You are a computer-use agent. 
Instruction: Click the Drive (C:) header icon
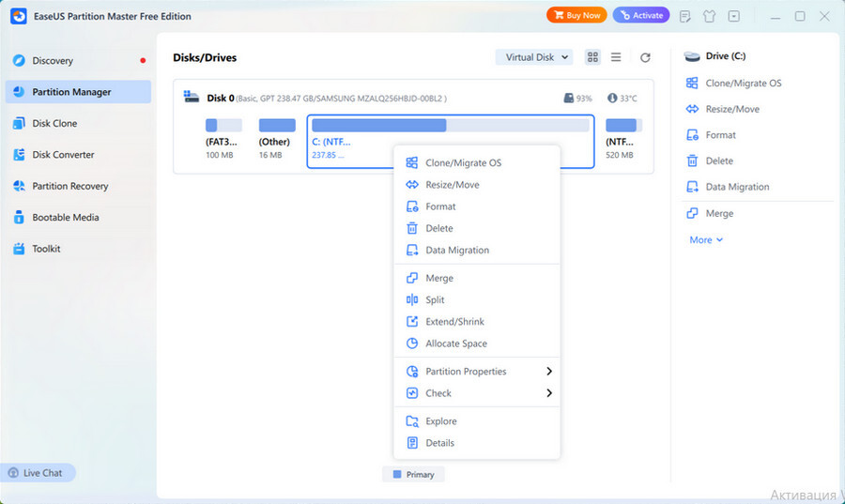click(x=692, y=56)
